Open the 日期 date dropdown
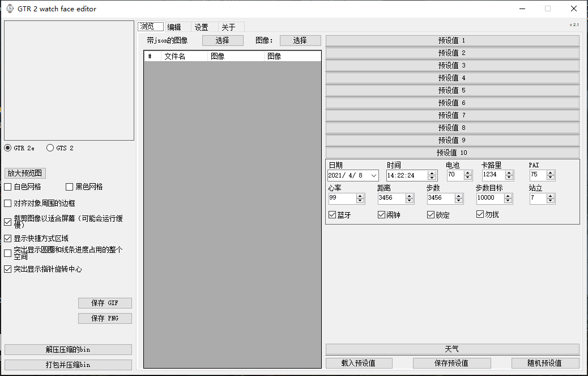 coord(374,175)
